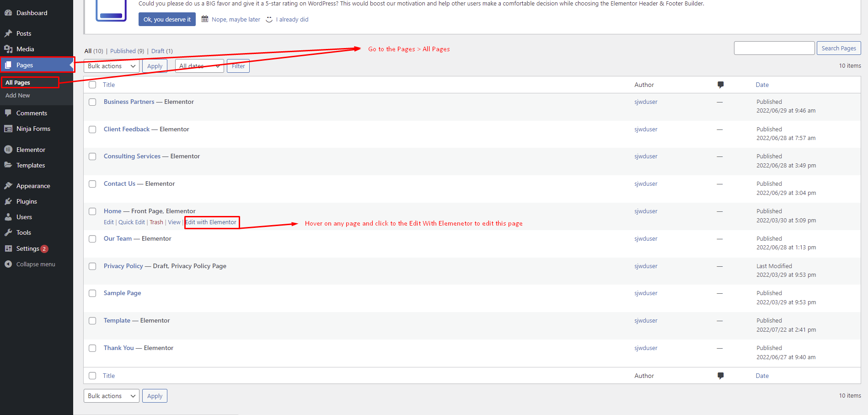
Task: Open the Templates menu label
Action: point(31,165)
